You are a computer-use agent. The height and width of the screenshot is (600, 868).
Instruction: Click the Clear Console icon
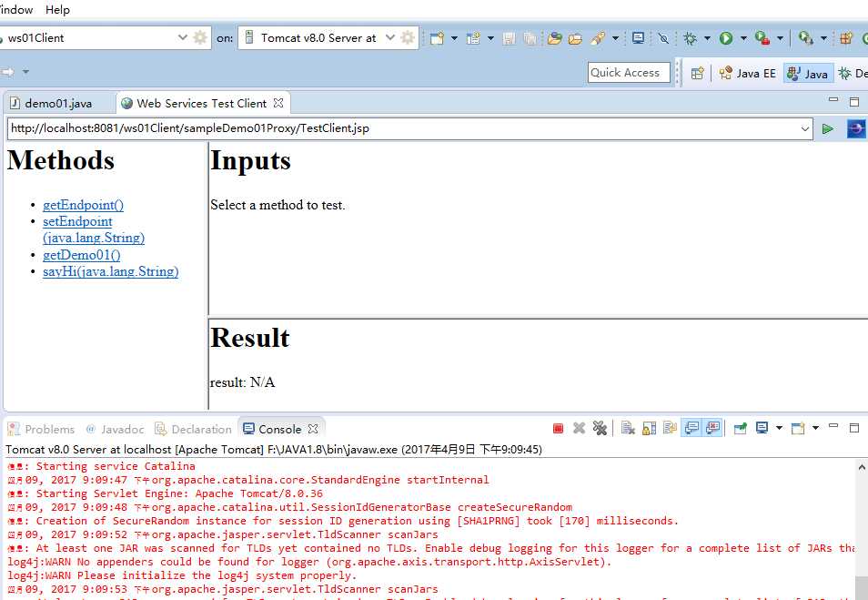coord(628,428)
